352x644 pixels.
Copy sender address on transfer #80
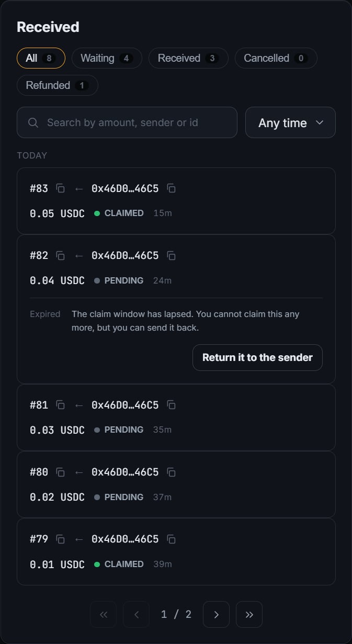tap(171, 472)
